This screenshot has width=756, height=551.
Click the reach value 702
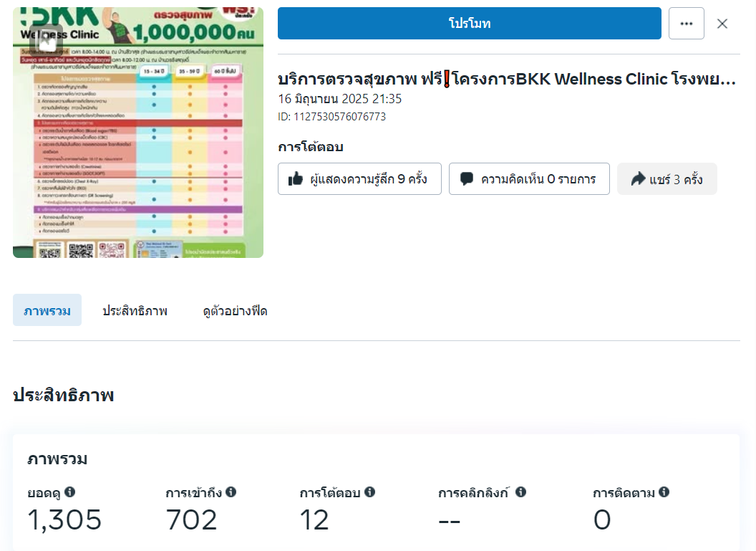[x=191, y=519]
